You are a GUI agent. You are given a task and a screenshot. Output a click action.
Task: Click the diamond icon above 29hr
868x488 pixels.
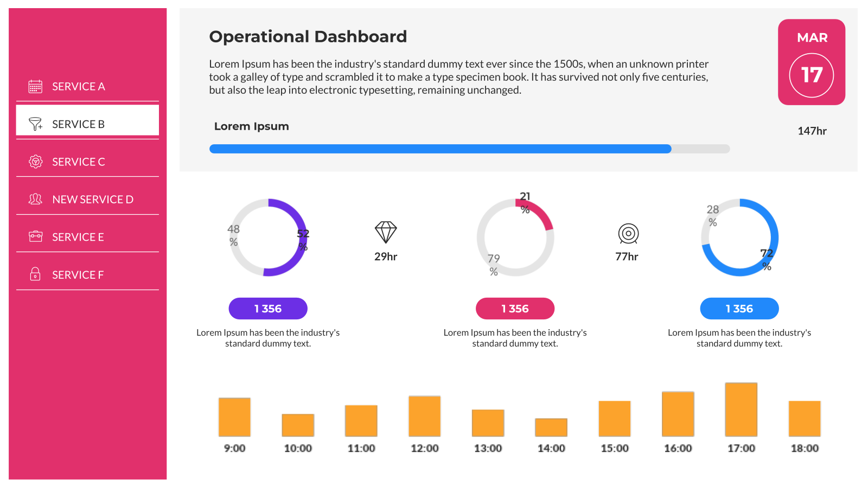click(x=386, y=232)
